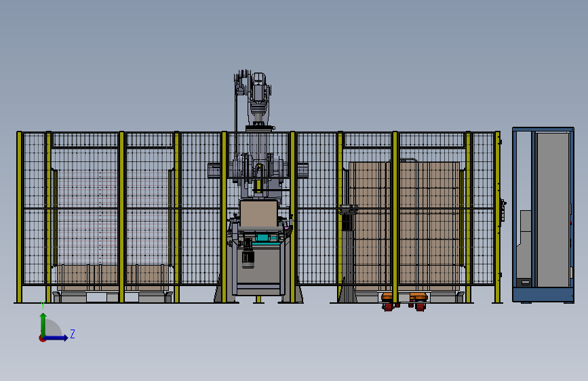Viewport: 588px width, 381px height.
Task: Select the blue control cabinet on the right
Action: 543,214
